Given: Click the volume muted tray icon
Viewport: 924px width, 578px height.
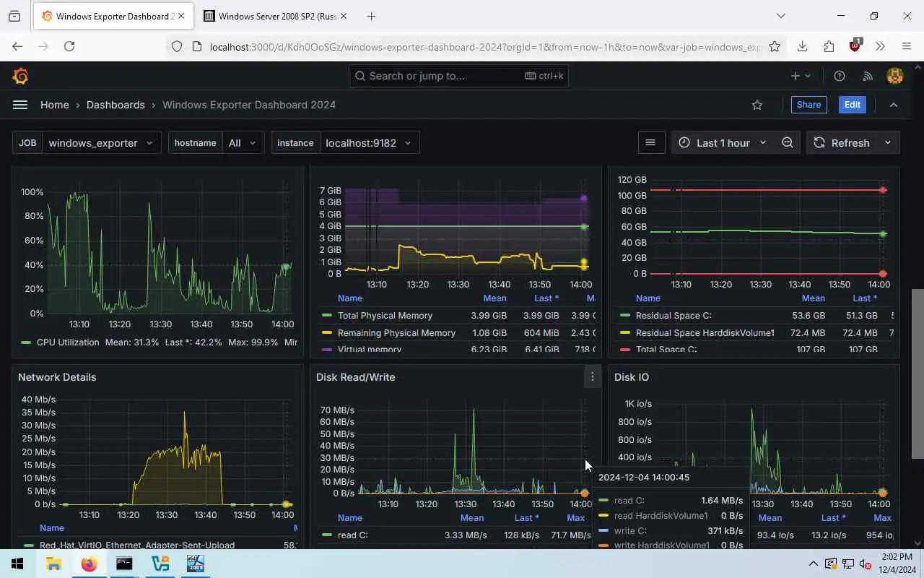Looking at the screenshot, I should [x=866, y=564].
